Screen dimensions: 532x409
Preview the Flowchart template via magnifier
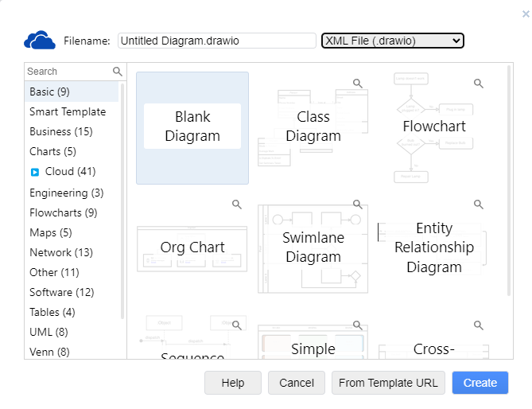pos(479,84)
